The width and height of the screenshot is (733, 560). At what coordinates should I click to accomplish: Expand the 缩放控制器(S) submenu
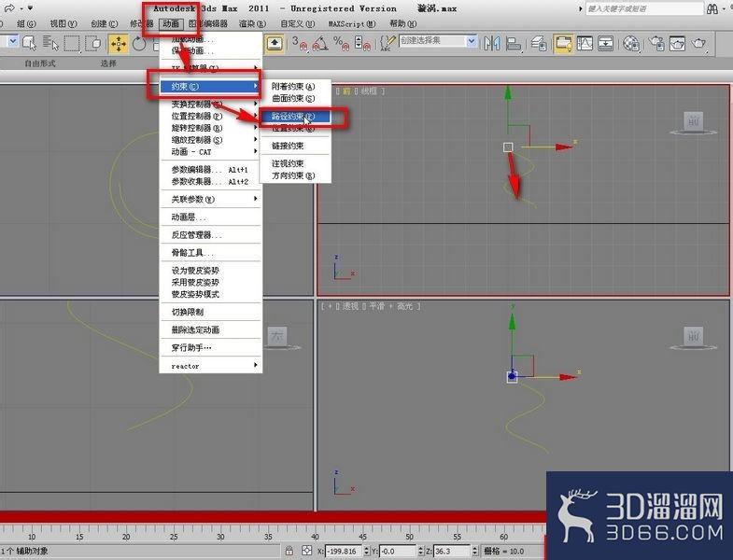pos(210,140)
